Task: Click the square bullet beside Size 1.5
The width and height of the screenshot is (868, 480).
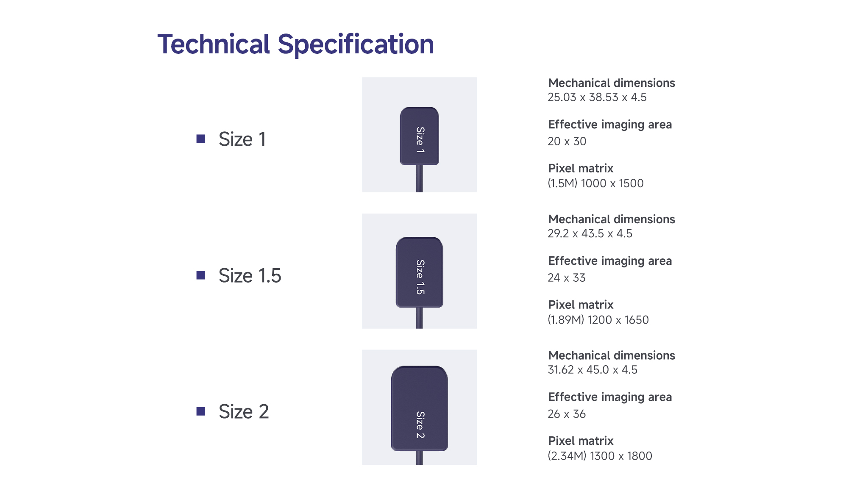Action: [x=201, y=275]
